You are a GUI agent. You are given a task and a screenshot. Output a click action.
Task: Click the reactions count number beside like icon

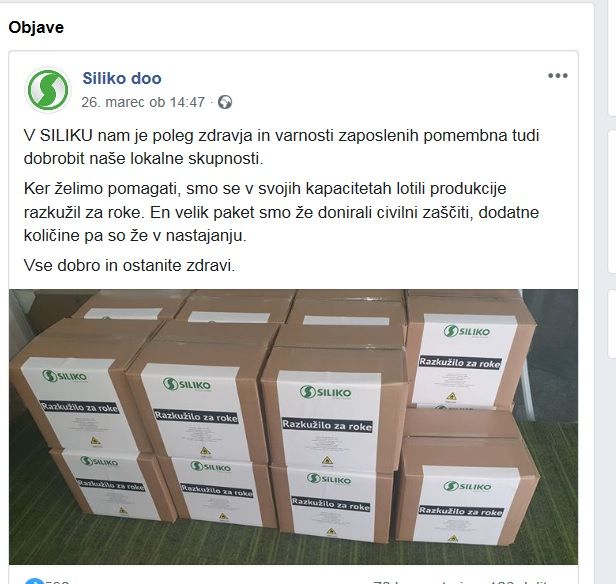pyautogui.click(x=58, y=582)
